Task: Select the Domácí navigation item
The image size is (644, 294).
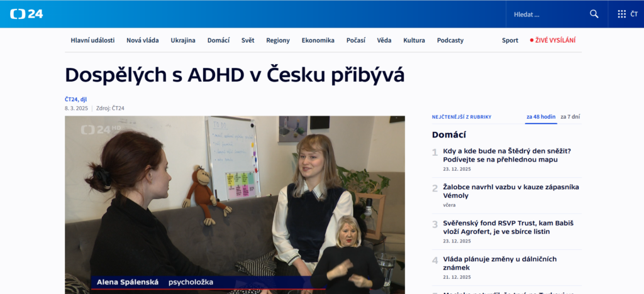Action: [218, 40]
